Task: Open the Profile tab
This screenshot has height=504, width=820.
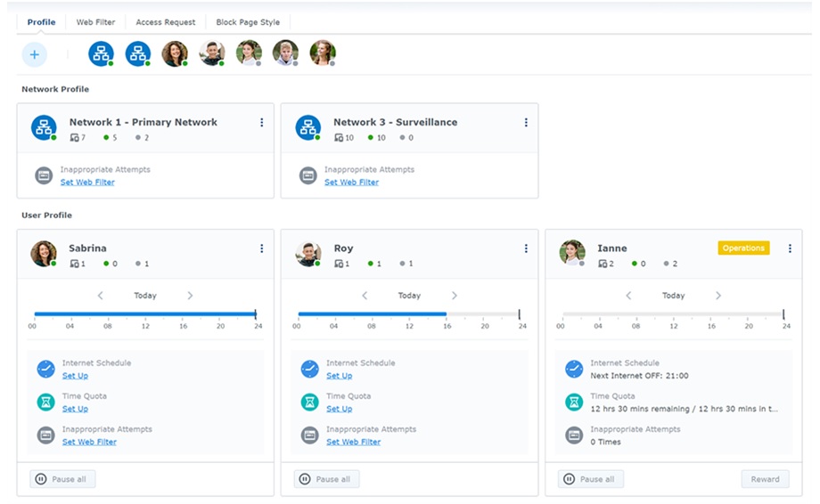Action: pyautogui.click(x=41, y=22)
